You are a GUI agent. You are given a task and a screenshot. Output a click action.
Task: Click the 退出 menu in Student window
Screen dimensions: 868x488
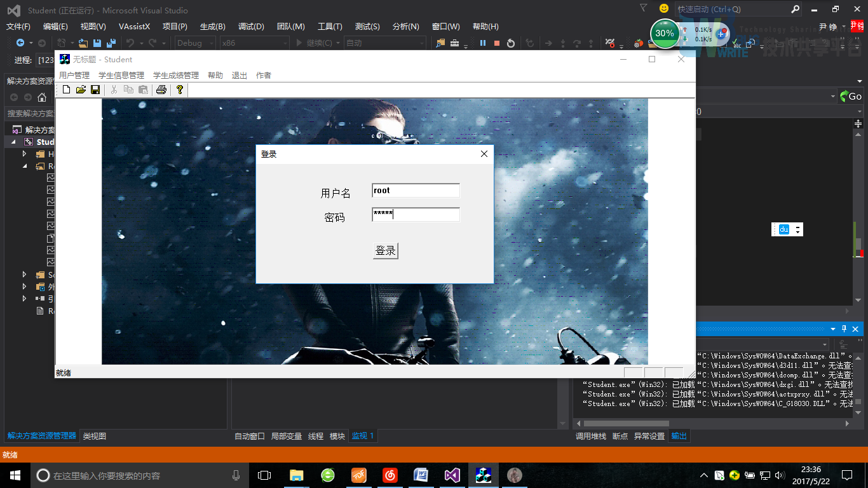click(x=240, y=75)
